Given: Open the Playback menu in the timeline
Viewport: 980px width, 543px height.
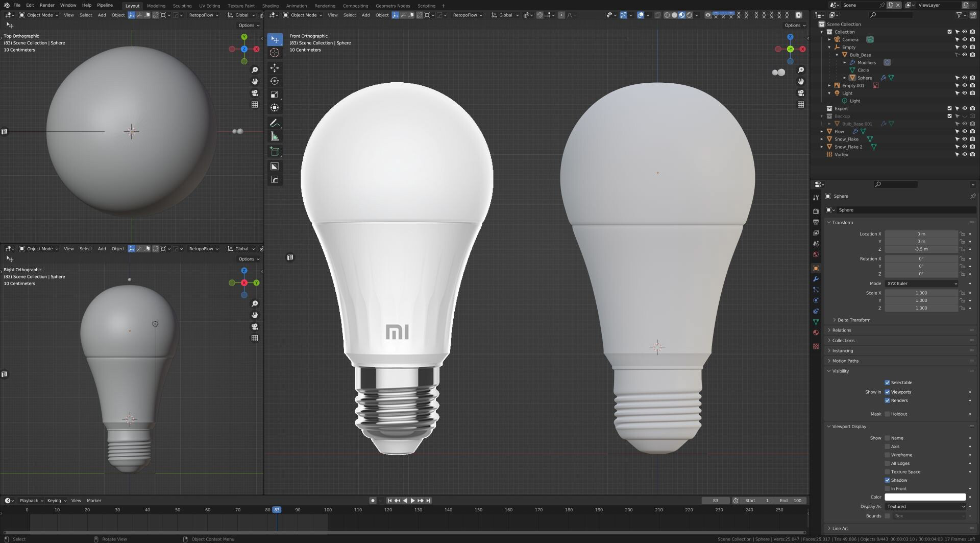Looking at the screenshot, I should (31, 501).
